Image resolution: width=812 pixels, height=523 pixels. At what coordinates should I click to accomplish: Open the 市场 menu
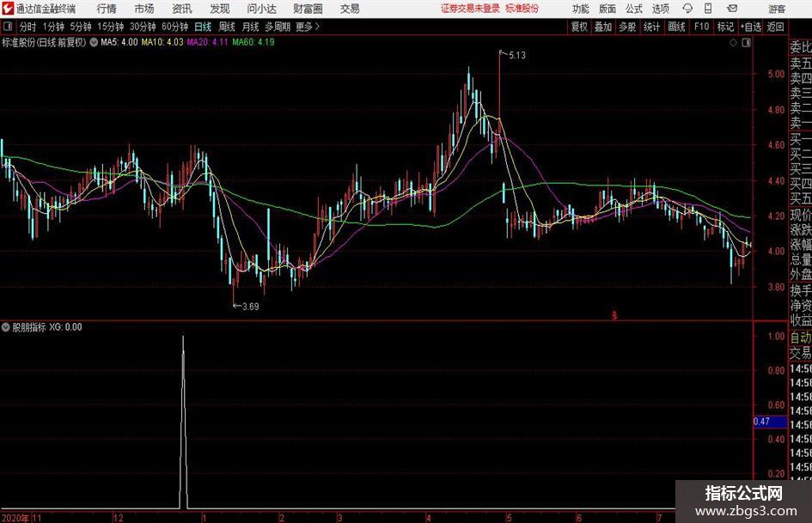[144, 9]
